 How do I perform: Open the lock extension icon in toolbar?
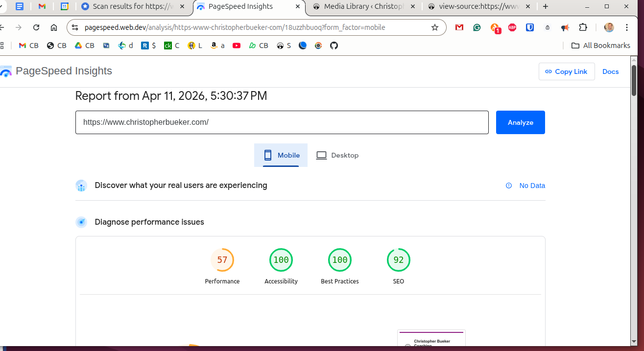548,28
